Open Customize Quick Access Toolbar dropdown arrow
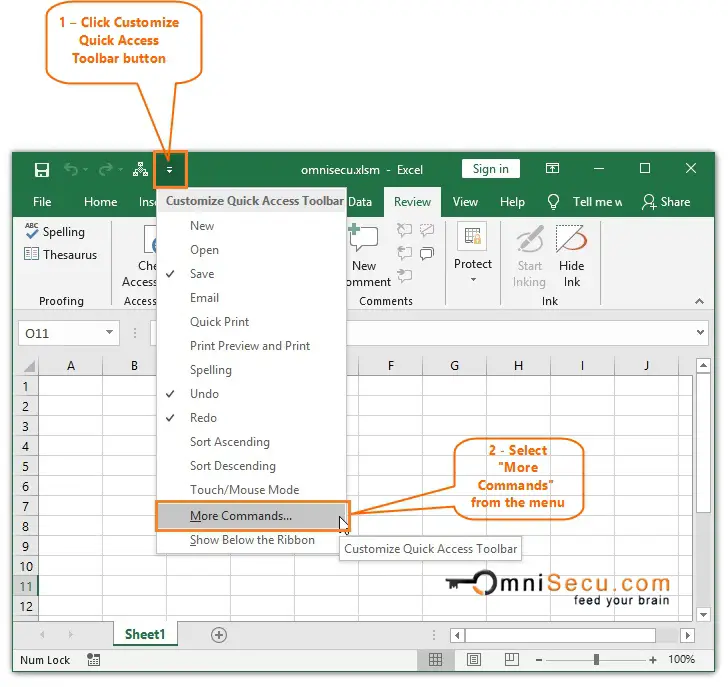The width and height of the screenshot is (728, 687). [x=169, y=170]
